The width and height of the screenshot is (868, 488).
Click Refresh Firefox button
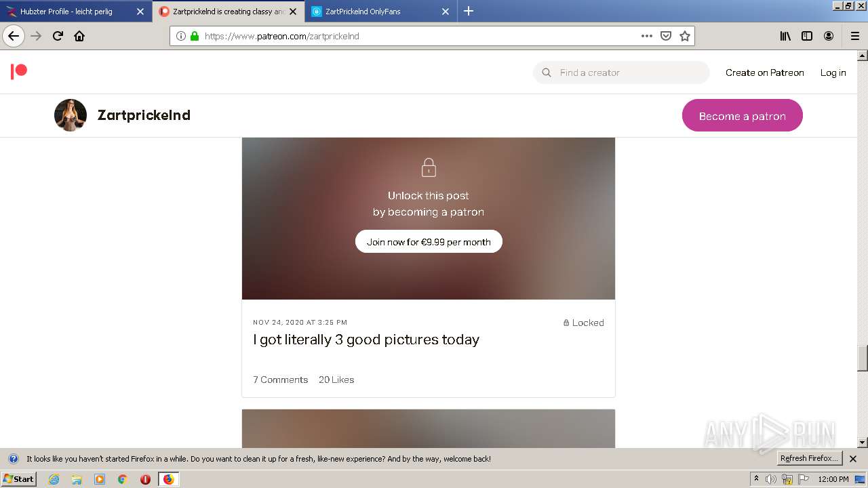pyautogui.click(x=810, y=459)
